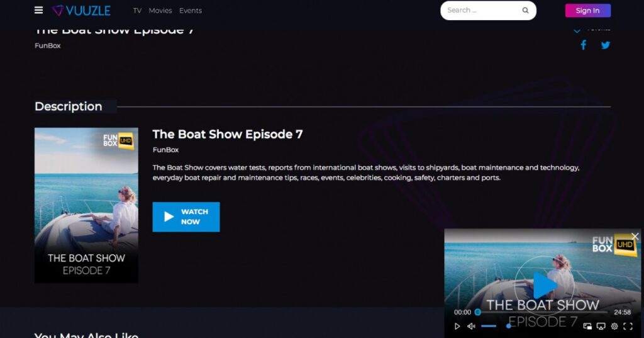Viewport: 644px width, 338px height.
Task: Share episode on Twitter
Action: [x=606, y=45]
